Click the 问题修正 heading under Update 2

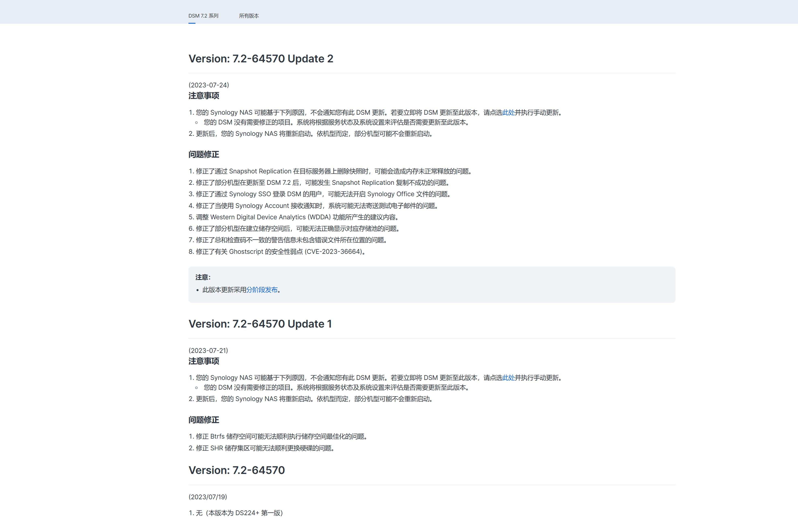click(204, 154)
